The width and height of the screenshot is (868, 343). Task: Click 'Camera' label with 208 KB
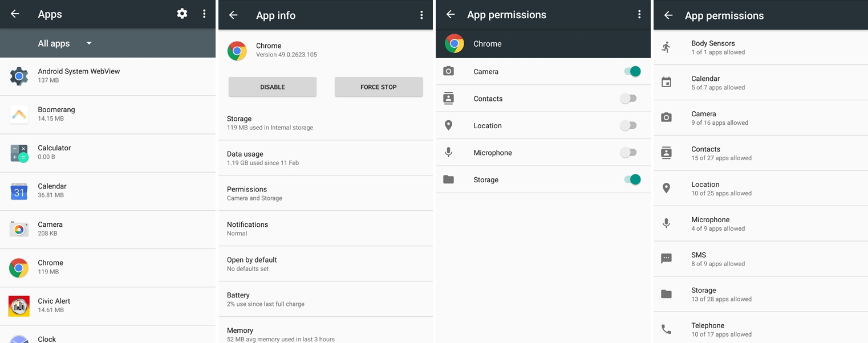[x=50, y=224]
